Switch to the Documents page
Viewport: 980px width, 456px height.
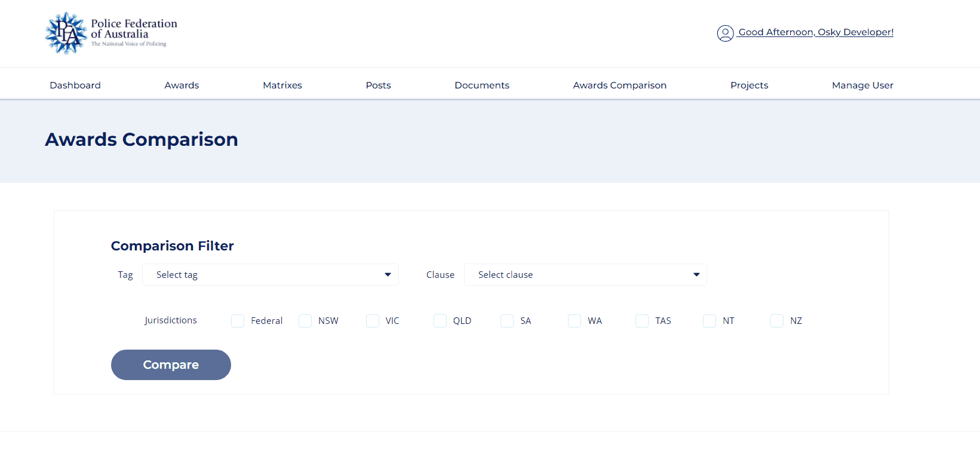[482, 85]
